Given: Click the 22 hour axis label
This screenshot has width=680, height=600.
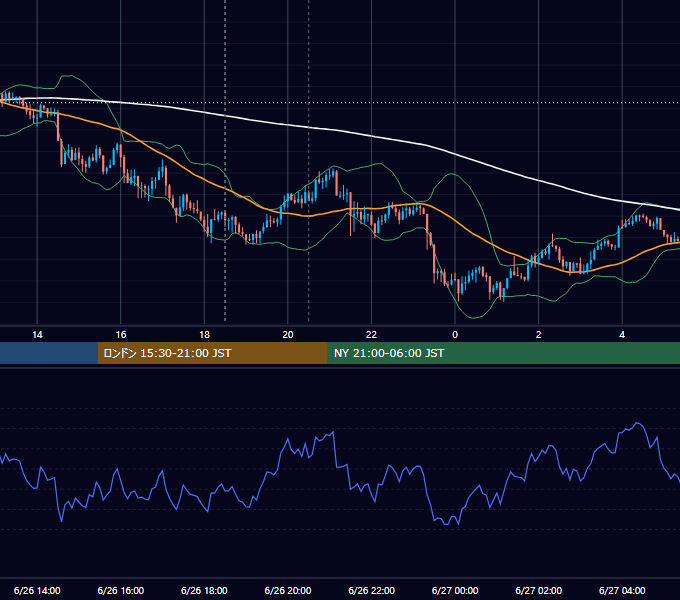Looking at the screenshot, I should (x=371, y=335).
